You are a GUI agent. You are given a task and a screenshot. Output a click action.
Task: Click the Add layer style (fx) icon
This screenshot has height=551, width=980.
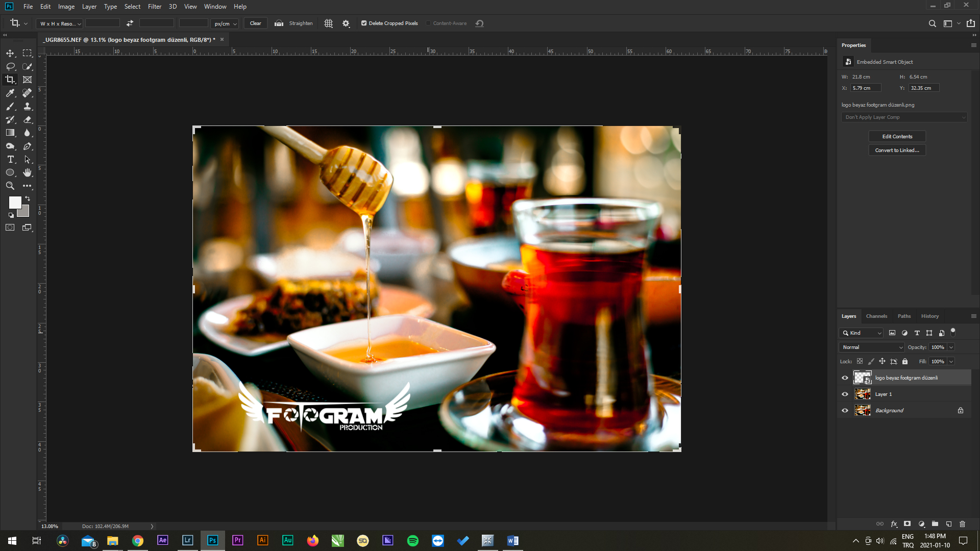pyautogui.click(x=894, y=523)
